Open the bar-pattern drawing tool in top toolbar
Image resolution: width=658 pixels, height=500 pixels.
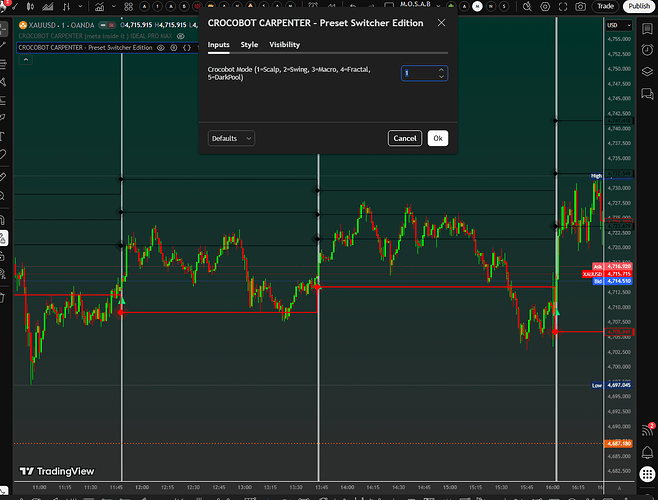tap(67, 7)
